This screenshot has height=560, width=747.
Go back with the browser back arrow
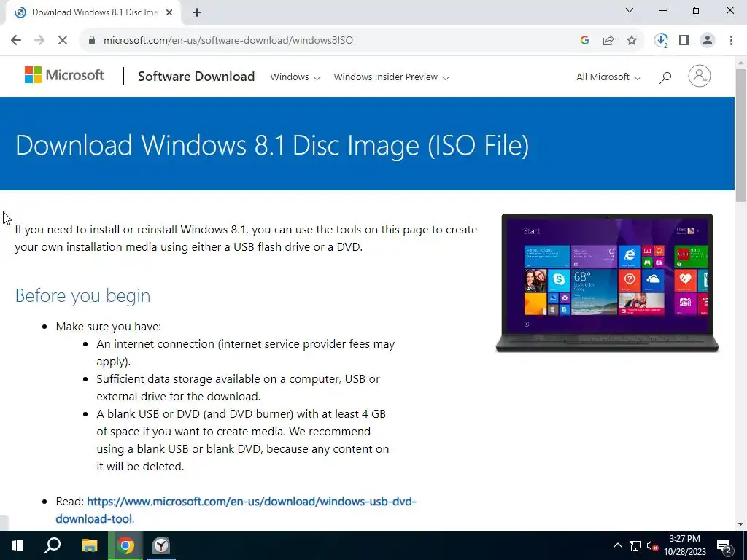16,41
